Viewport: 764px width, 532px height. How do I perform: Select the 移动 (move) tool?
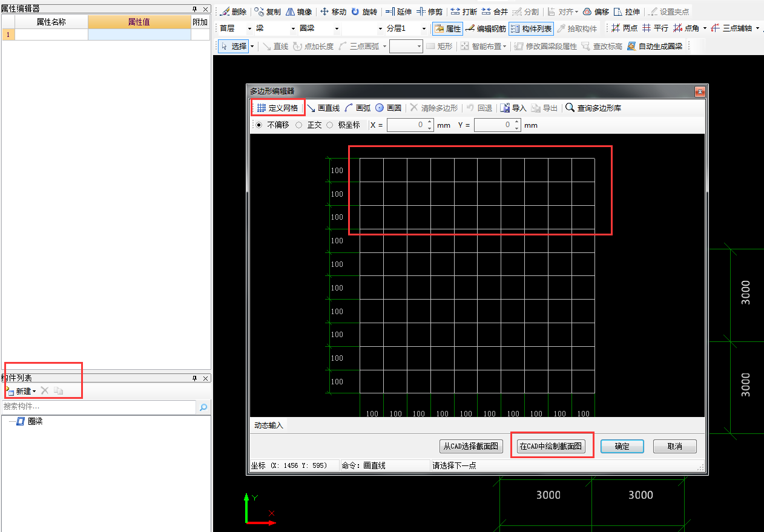333,11
